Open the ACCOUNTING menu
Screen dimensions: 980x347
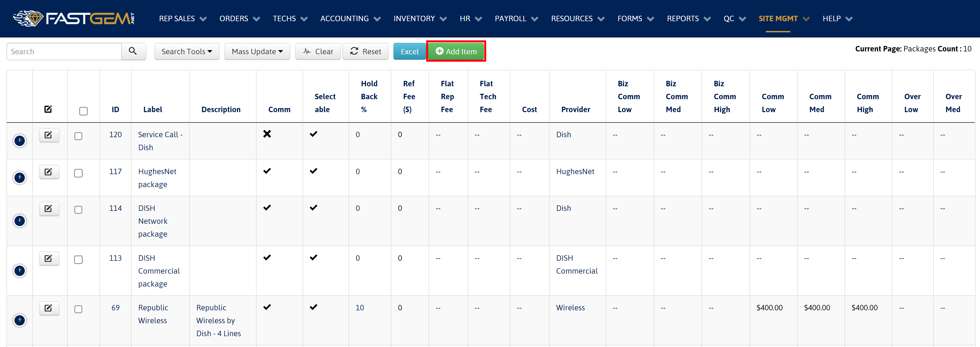tap(350, 19)
